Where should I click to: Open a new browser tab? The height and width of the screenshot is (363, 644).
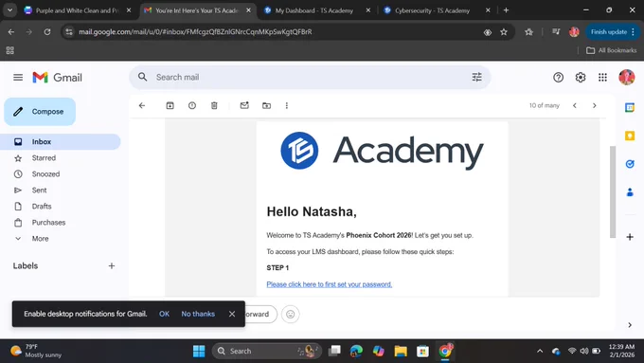click(x=506, y=10)
